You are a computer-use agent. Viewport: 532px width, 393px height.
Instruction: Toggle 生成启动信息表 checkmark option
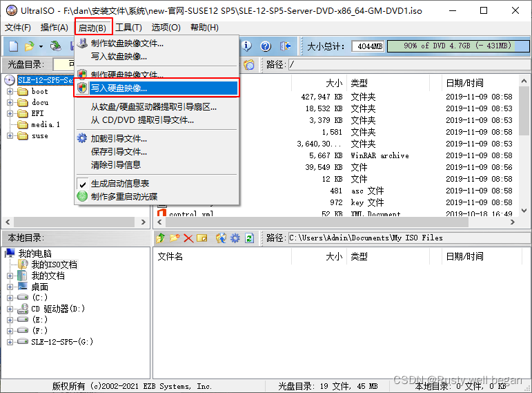pyautogui.click(x=120, y=184)
